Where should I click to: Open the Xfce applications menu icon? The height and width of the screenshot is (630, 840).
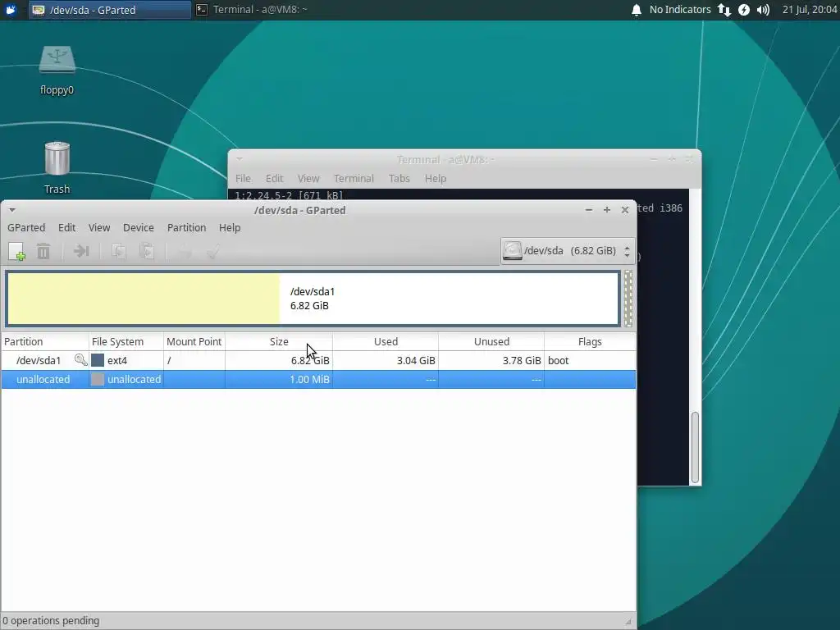(x=11, y=10)
